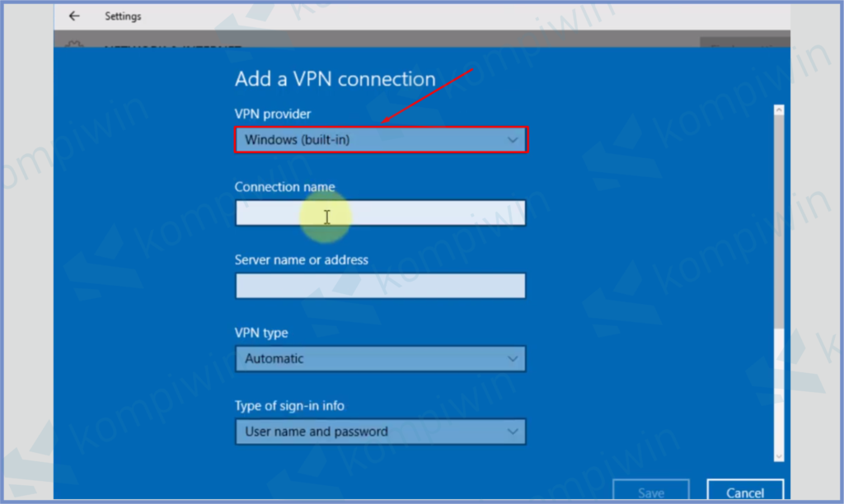Click the scrollbar down arrow
This screenshot has height=504, width=844.
[x=778, y=455]
